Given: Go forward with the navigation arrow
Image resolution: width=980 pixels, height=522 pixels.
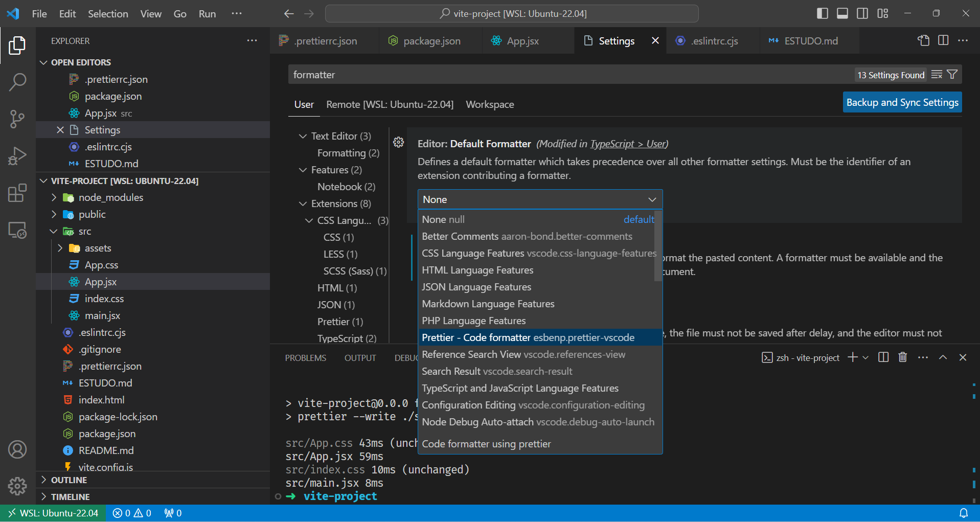Looking at the screenshot, I should [x=309, y=14].
